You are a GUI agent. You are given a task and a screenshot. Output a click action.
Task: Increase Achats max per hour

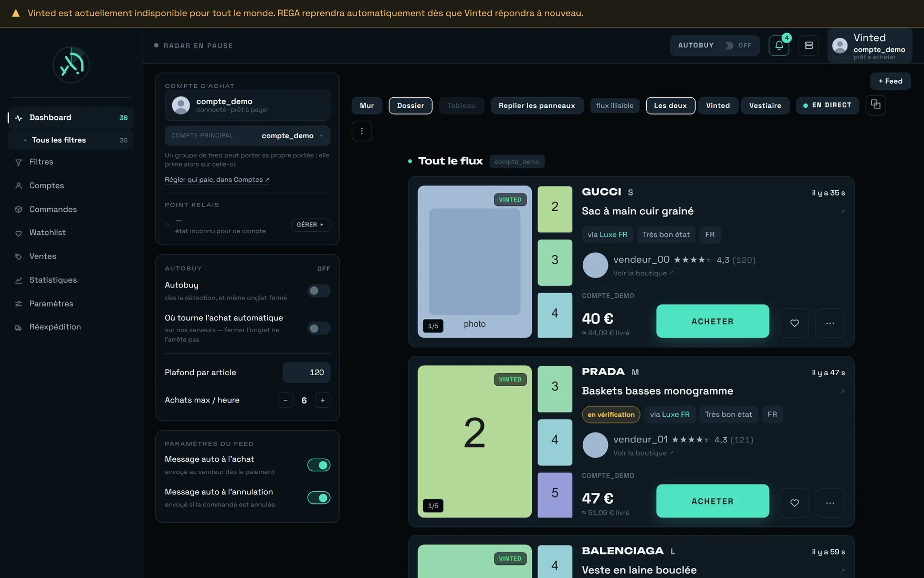click(x=323, y=400)
